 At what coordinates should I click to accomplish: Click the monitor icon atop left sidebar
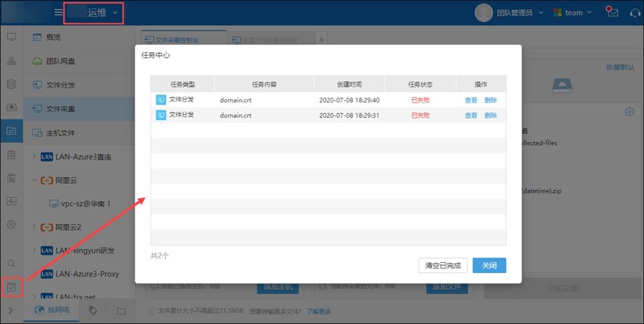(11, 37)
